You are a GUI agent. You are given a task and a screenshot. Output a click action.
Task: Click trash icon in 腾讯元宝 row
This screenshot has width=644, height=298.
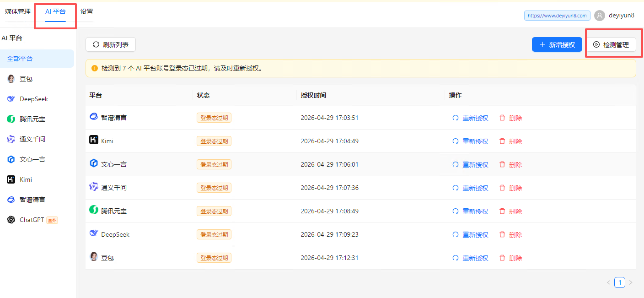point(502,211)
